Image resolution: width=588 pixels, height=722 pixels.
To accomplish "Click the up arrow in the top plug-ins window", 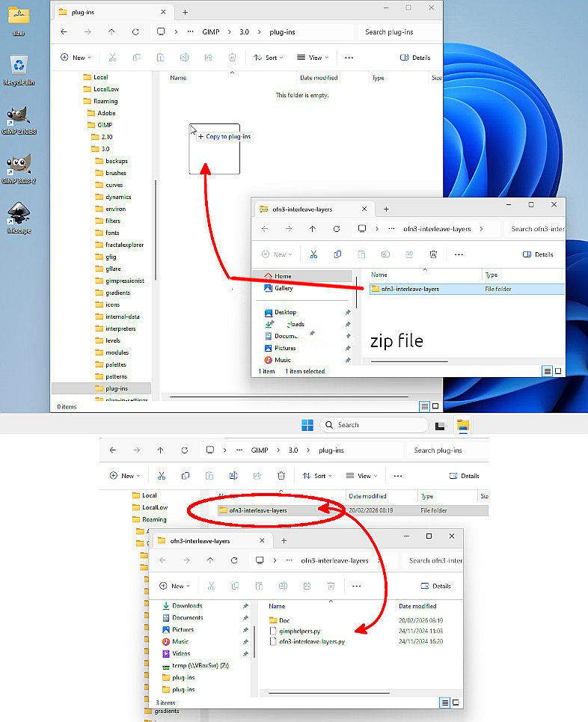I will click(x=111, y=31).
